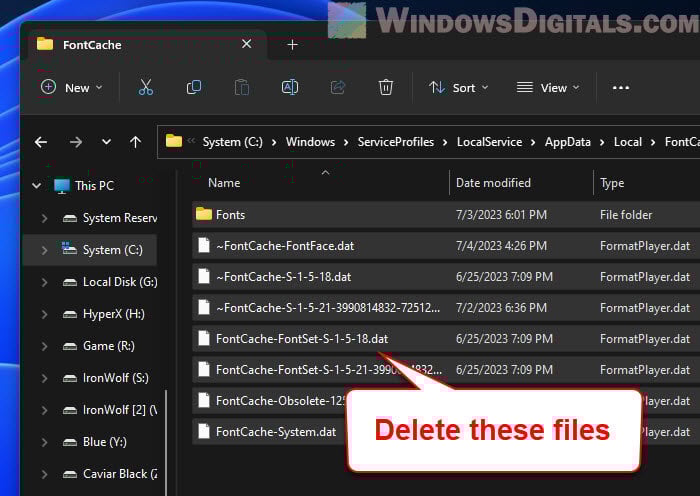This screenshot has height=496, width=700.
Task: Select IronWolf [2] drive in sidebar
Action: pyautogui.click(x=120, y=410)
